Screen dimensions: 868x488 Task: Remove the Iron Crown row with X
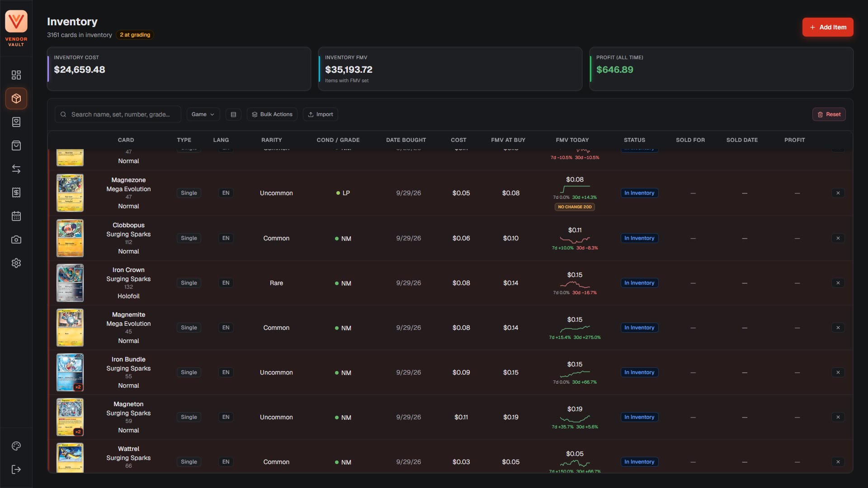point(838,283)
